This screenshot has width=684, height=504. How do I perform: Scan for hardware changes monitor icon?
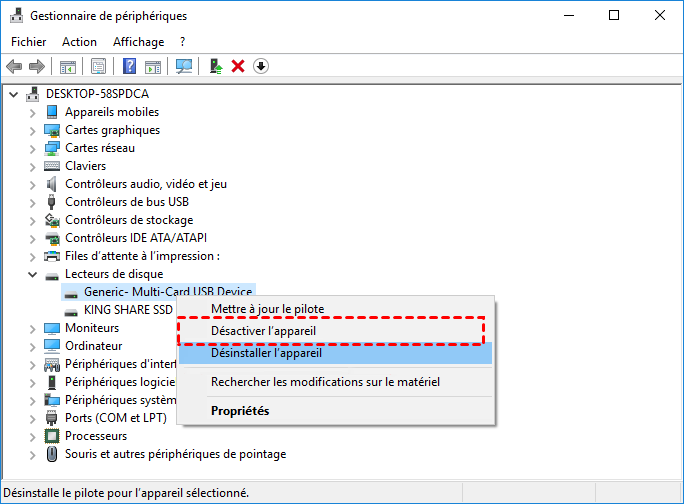tap(184, 66)
